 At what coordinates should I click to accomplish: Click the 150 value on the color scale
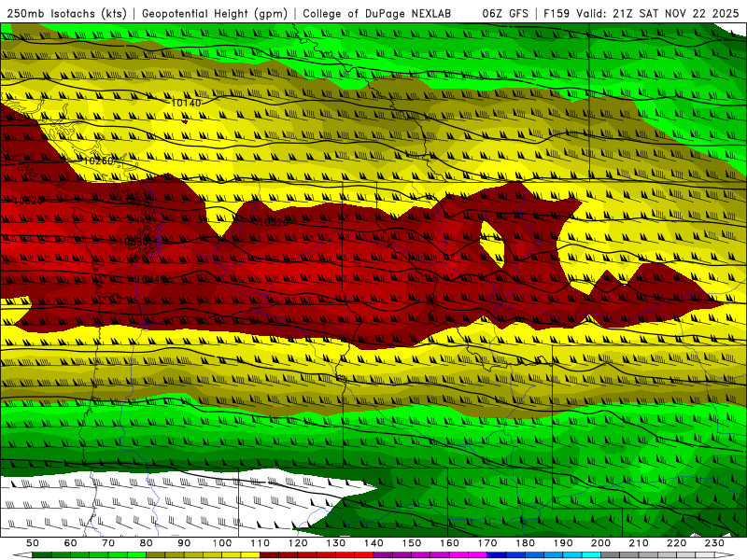tap(412, 543)
